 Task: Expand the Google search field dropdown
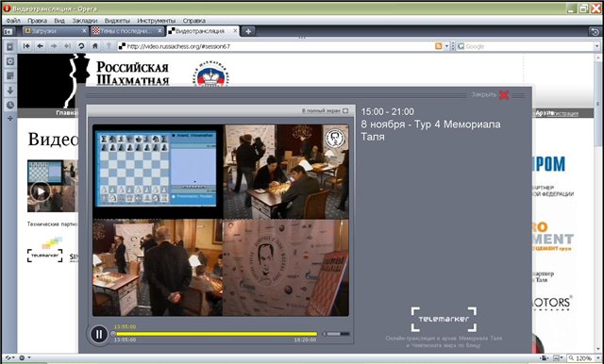click(597, 46)
